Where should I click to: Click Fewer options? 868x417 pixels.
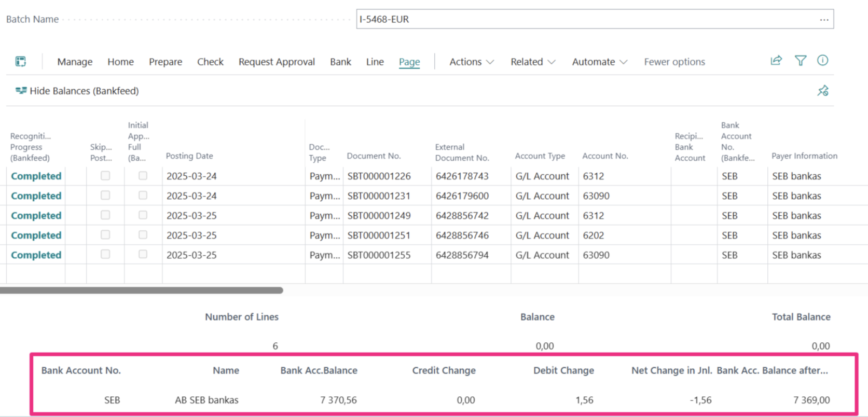(674, 62)
